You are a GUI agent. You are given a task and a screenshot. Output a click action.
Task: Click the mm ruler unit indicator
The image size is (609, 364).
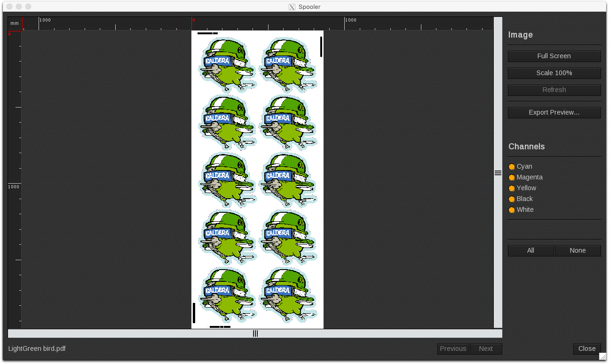[x=14, y=23]
